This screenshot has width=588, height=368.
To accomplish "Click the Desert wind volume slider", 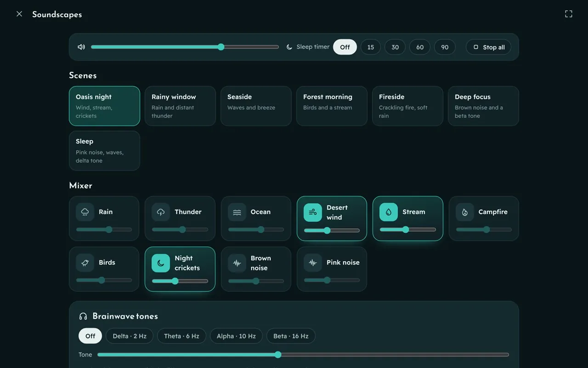I will (332, 230).
